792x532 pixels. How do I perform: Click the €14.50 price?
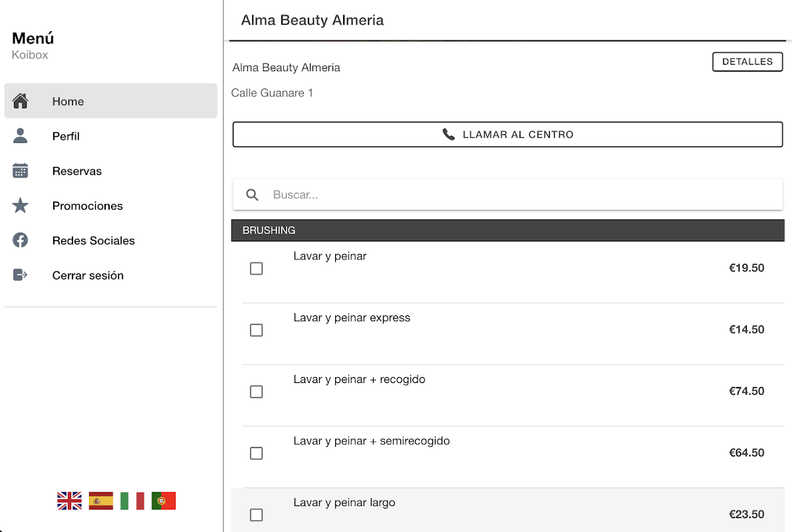click(747, 329)
